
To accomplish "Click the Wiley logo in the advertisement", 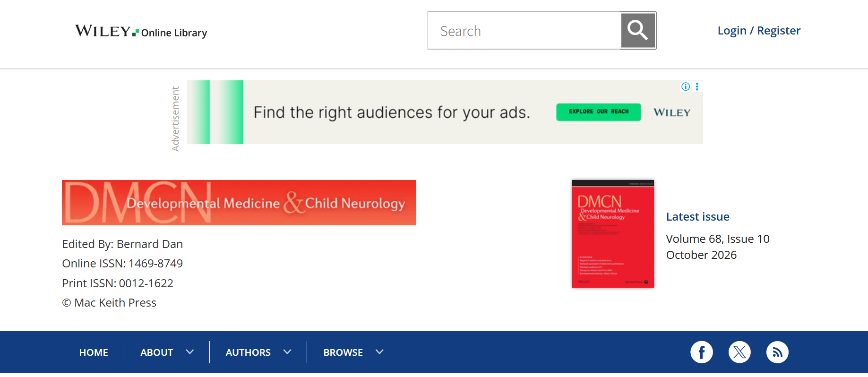I will coord(672,112).
